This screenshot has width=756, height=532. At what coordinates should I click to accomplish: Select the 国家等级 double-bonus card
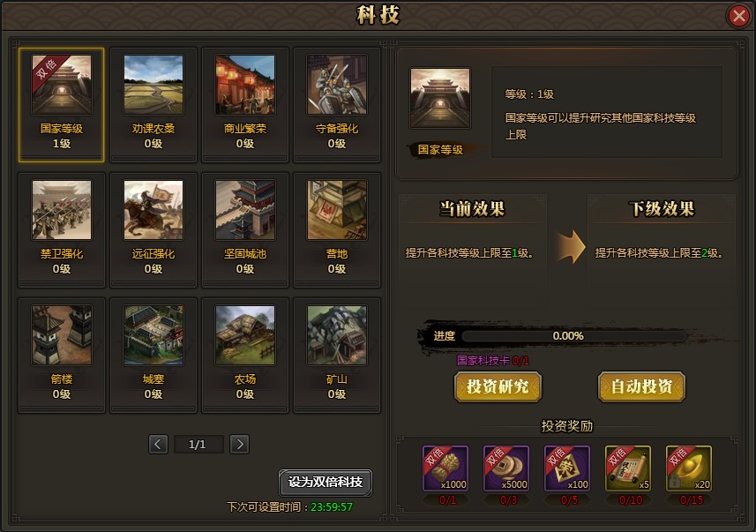[62, 105]
